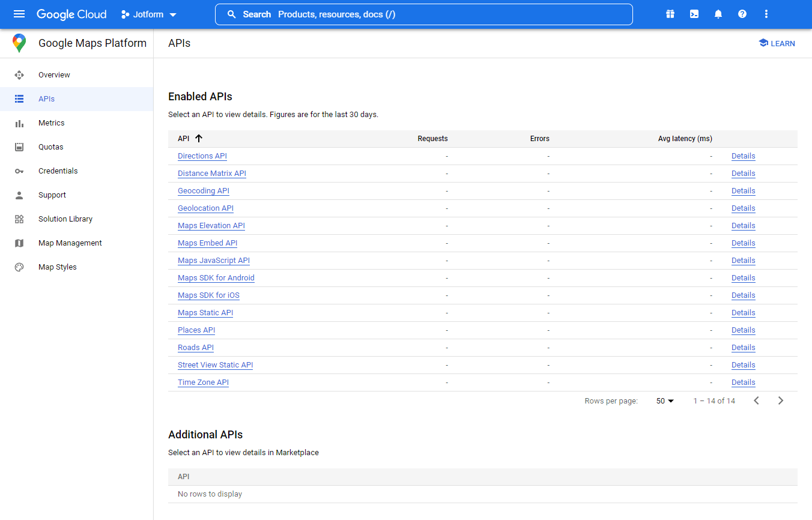This screenshot has width=812, height=520.
Task: Expand the rows per page dropdown
Action: pyautogui.click(x=665, y=401)
